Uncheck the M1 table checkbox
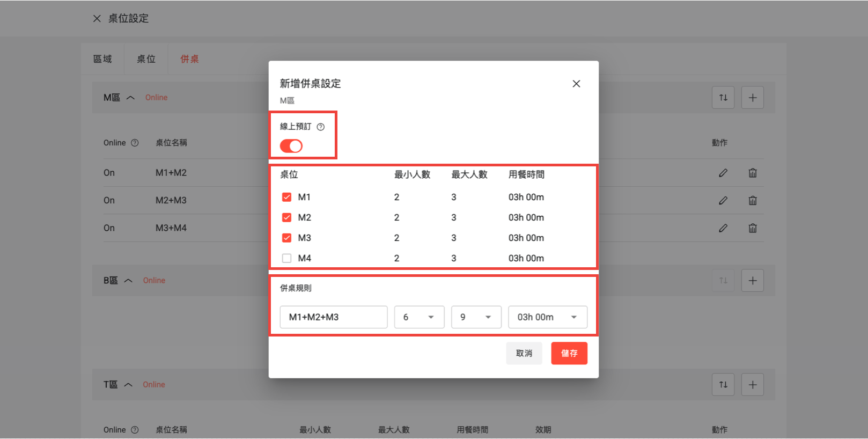Image resolution: width=868 pixels, height=439 pixels. [287, 197]
